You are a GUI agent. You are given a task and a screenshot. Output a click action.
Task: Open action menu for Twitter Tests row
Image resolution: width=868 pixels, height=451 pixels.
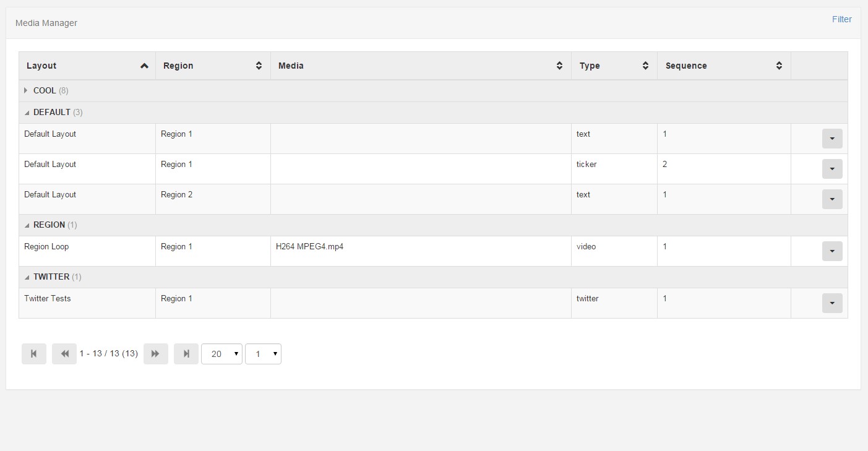click(x=832, y=303)
